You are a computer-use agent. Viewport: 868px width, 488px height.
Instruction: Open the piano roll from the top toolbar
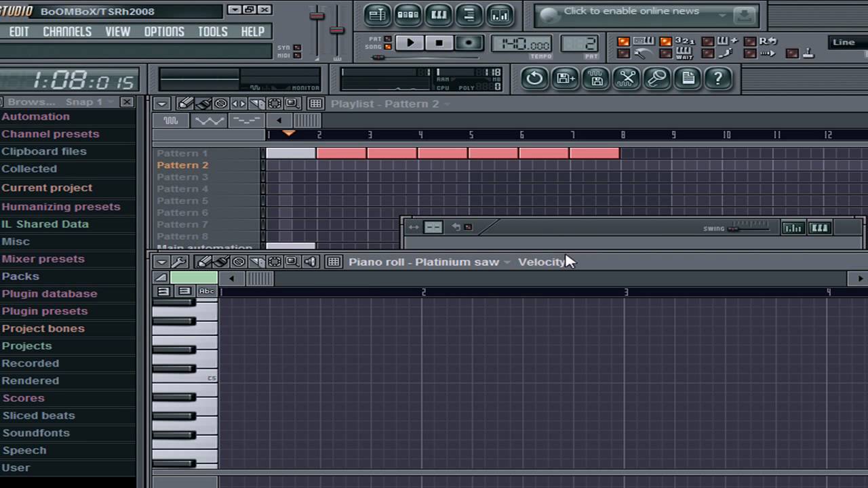click(x=438, y=14)
